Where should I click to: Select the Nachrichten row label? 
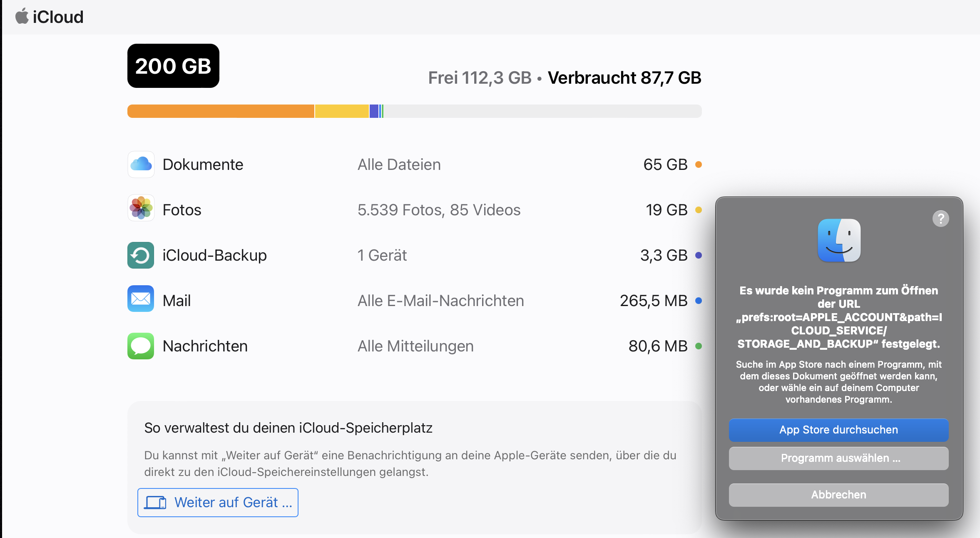[x=205, y=346]
